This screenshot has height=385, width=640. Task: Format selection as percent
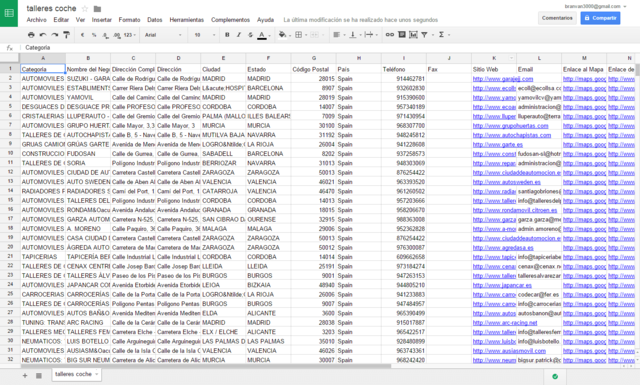(94, 35)
